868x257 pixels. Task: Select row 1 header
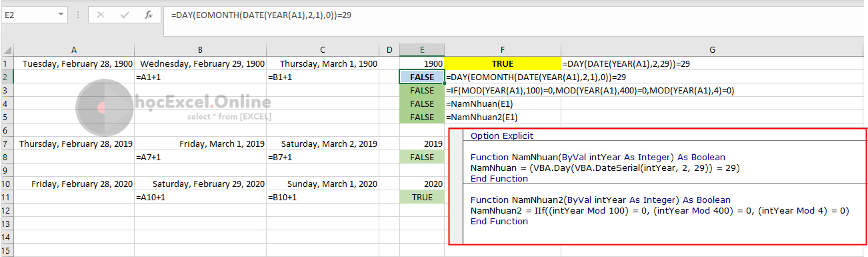tap(7, 64)
